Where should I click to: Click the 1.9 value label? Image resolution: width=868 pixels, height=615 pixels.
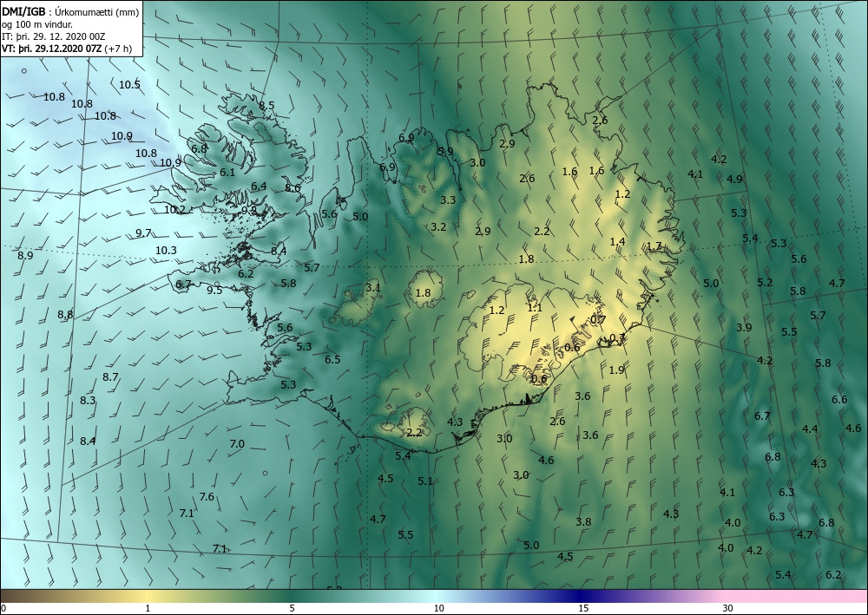pos(616,370)
